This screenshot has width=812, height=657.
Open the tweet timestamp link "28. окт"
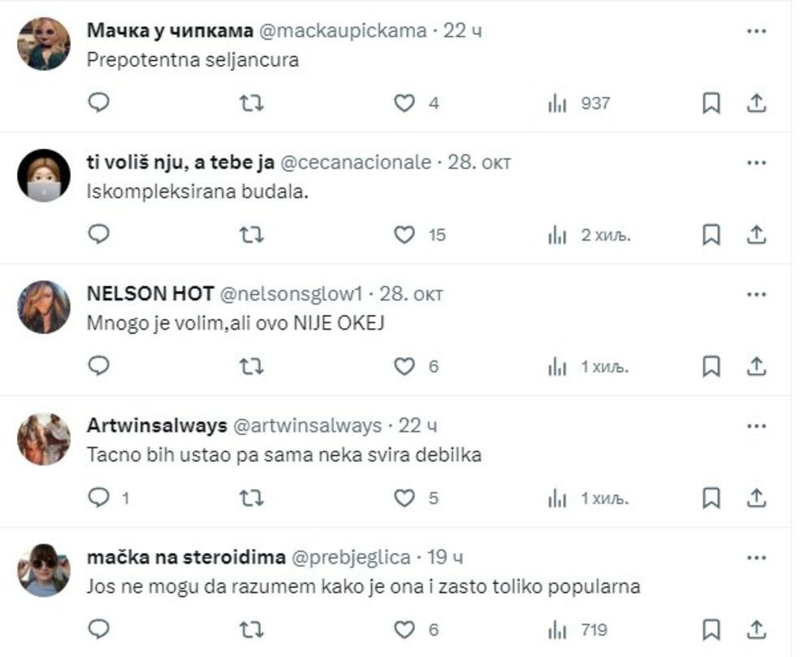coord(482,162)
